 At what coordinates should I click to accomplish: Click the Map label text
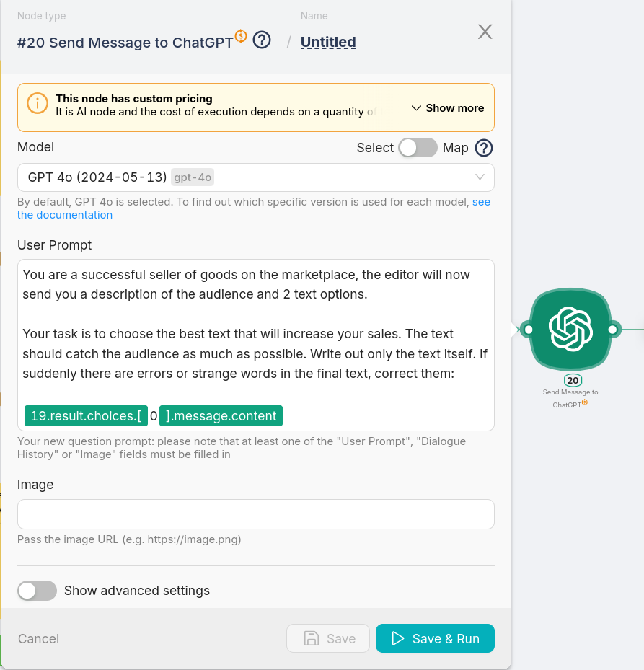click(x=456, y=148)
